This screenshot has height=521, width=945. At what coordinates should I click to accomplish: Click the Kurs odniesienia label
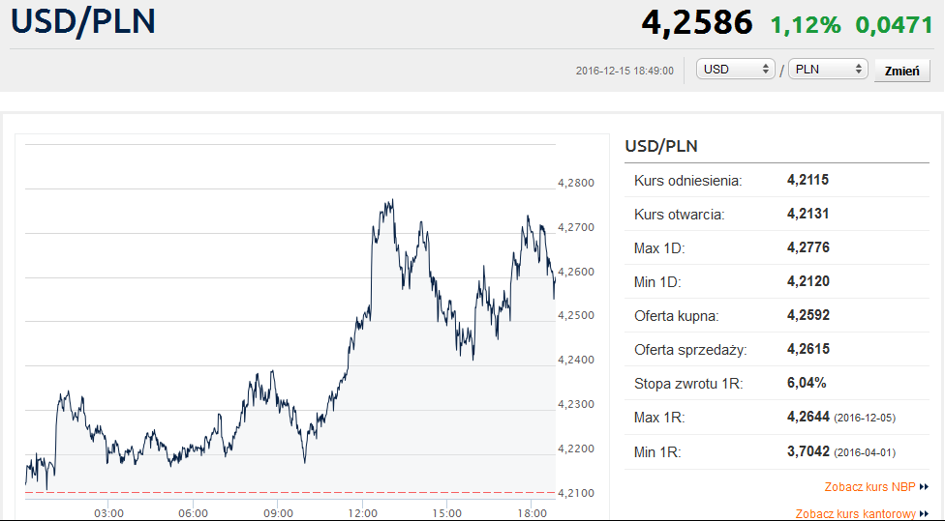[x=688, y=180]
